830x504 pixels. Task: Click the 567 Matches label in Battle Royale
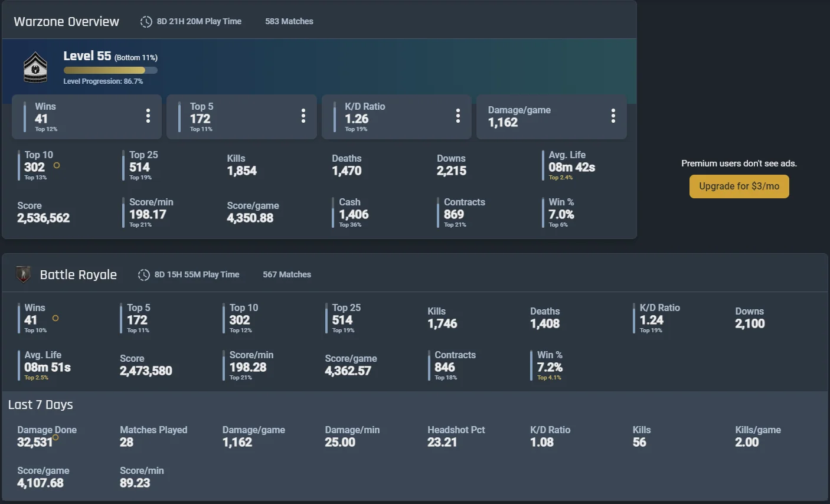pyautogui.click(x=287, y=274)
